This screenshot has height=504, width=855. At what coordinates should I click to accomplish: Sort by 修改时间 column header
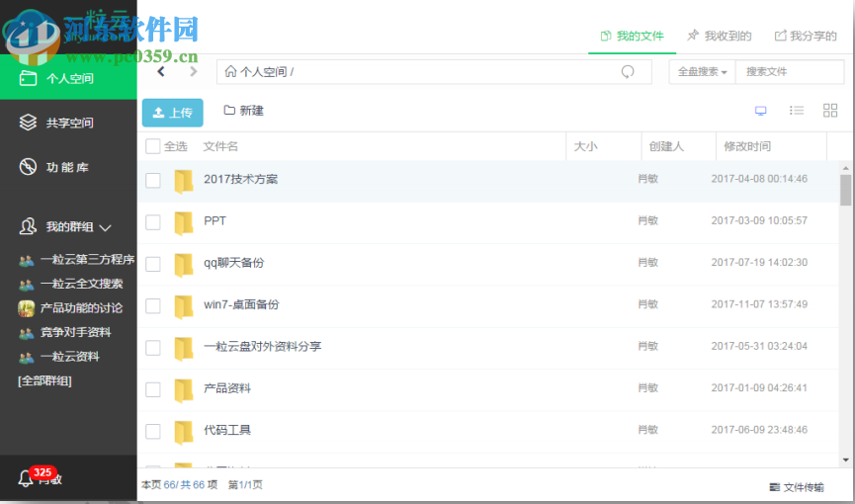(747, 146)
